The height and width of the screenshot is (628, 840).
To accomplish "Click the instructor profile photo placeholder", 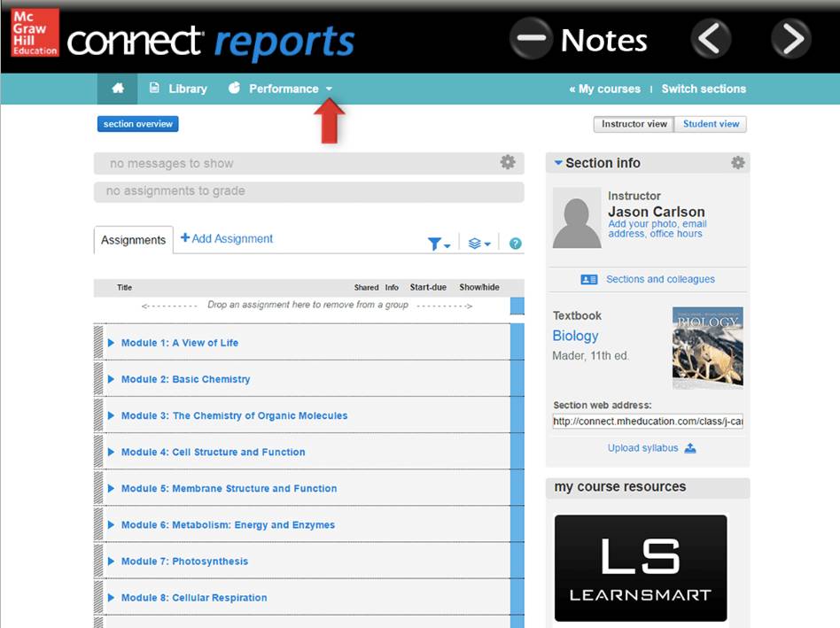I will coord(577,217).
